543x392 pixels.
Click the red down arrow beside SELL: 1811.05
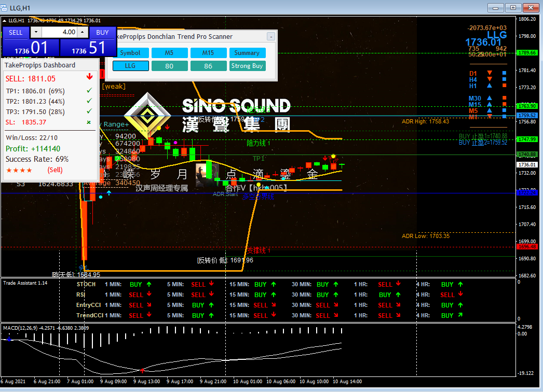(90, 76)
